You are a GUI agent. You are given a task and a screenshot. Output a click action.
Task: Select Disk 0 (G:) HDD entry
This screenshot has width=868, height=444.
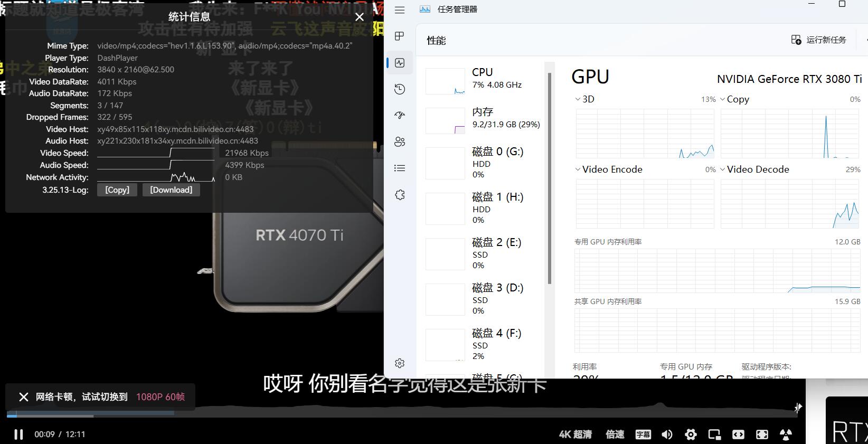(x=483, y=164)
